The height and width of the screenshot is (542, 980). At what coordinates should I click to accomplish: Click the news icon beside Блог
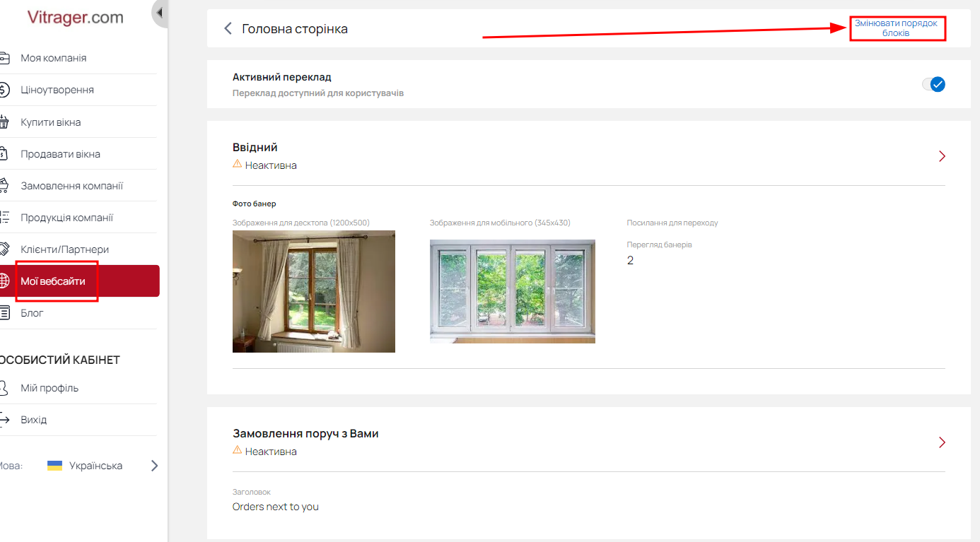point(4,312)
